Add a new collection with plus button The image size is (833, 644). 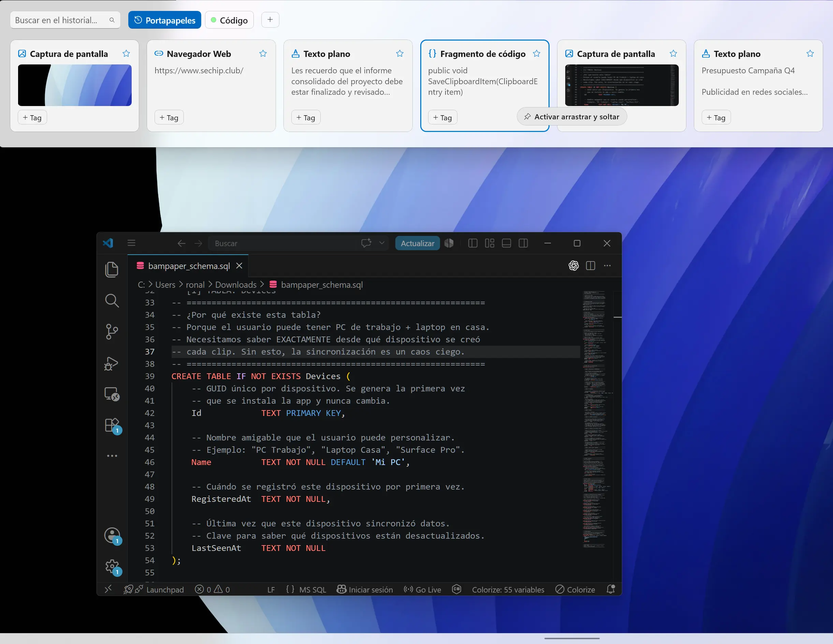click(270, 19)
